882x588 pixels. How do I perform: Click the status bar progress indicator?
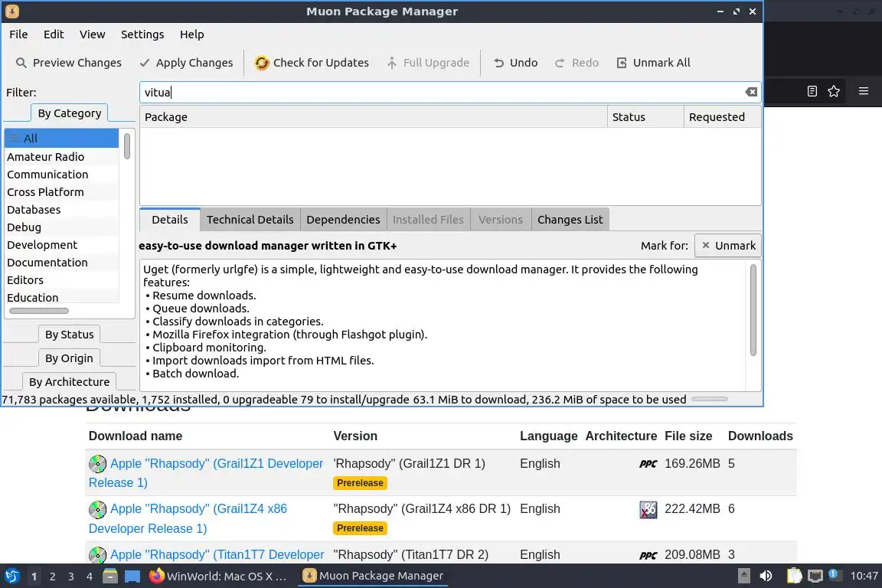point(709,399)
